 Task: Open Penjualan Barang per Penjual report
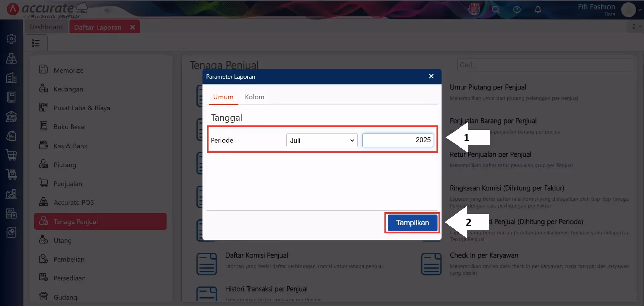click(x=493, y=121)
